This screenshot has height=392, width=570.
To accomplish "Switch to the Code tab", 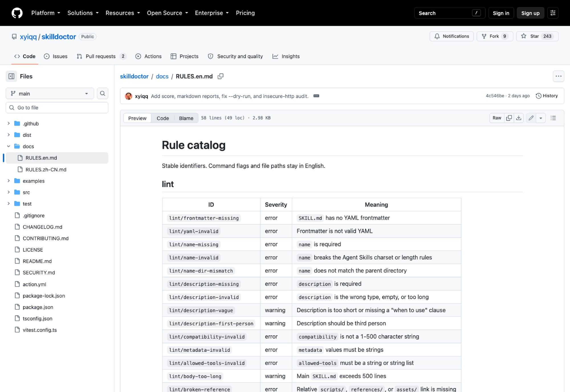I will 25,56.
